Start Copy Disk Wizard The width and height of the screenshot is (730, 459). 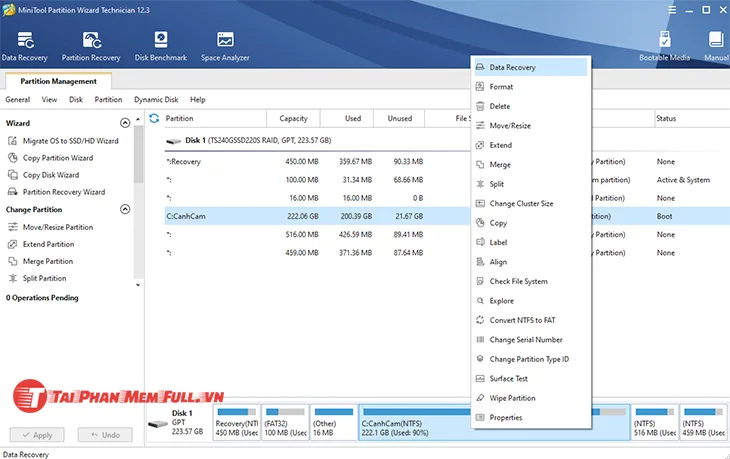[x=44, y=175]
